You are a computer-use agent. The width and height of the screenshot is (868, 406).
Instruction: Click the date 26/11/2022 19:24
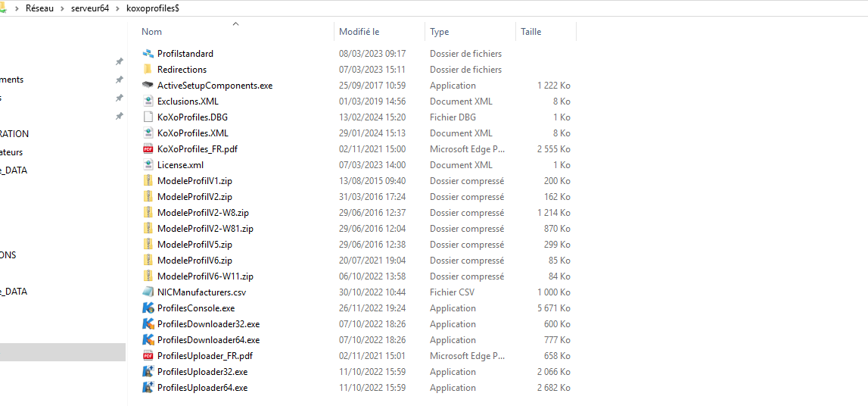tap(372, 308)
